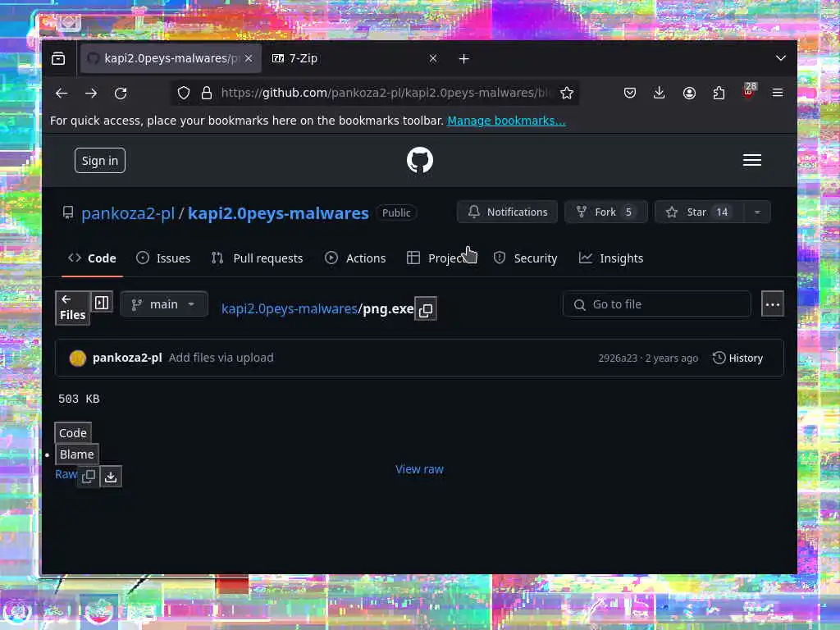Go forward with the browser forward arrow
Image resolution: width=840 pixels, height=630 pixels.
pos(91,94)
